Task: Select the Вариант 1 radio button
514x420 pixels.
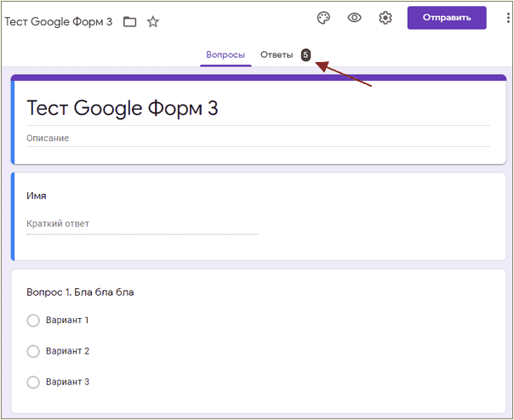Action: tap(33, 321)
